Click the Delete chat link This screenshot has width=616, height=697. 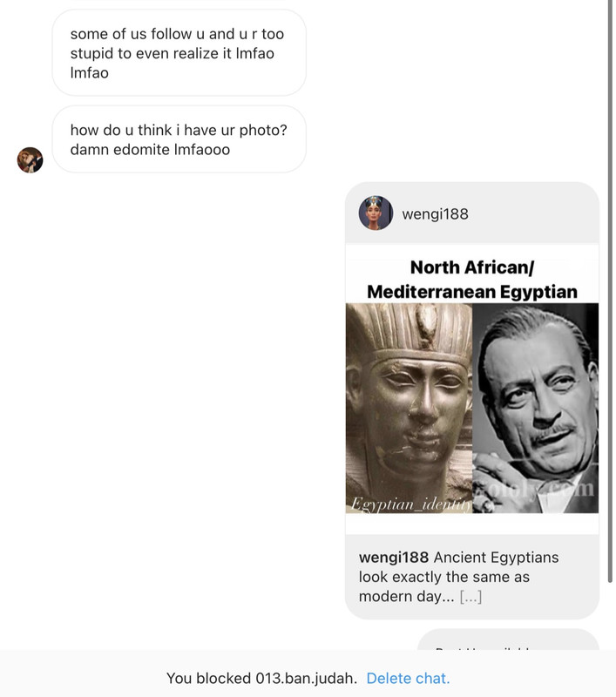(x=408, y=679)
